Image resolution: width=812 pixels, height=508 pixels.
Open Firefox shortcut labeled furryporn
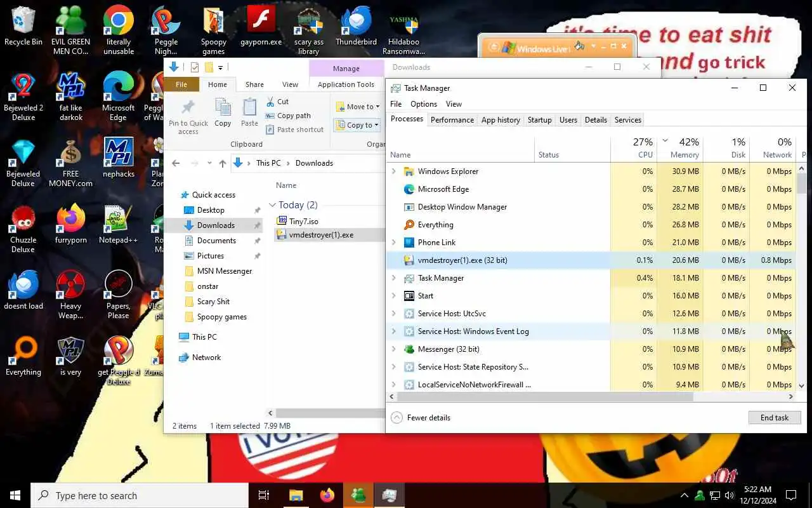[x=71, y=225]
